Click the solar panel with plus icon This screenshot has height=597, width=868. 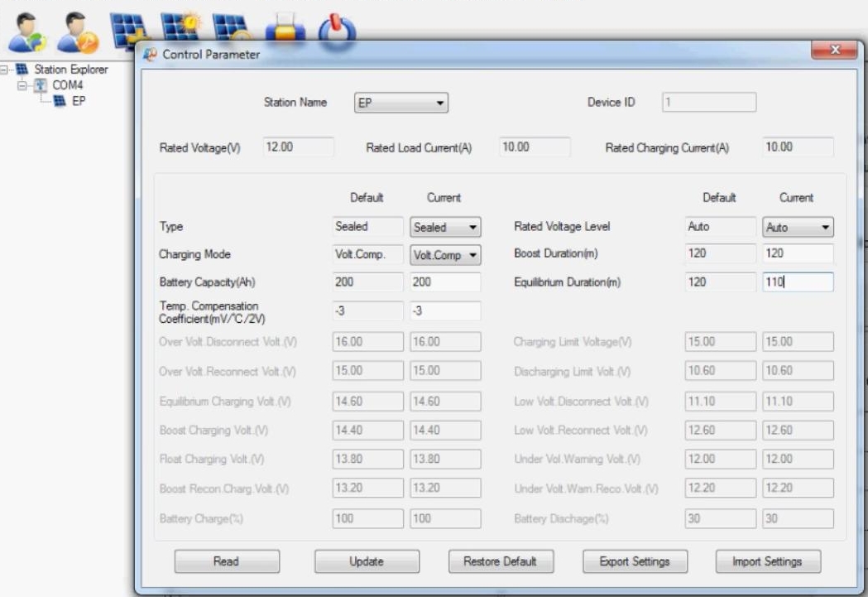[127, 31]
